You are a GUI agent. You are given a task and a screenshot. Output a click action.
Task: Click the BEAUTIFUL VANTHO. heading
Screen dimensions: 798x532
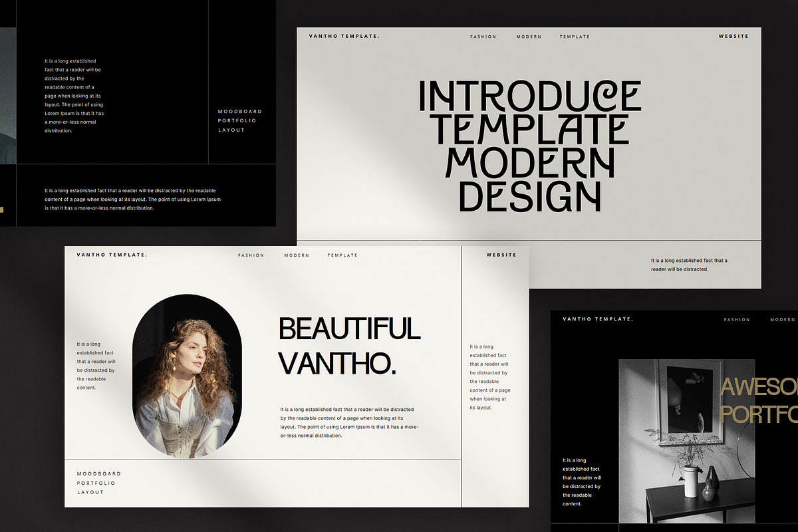[x=349, y=346]
